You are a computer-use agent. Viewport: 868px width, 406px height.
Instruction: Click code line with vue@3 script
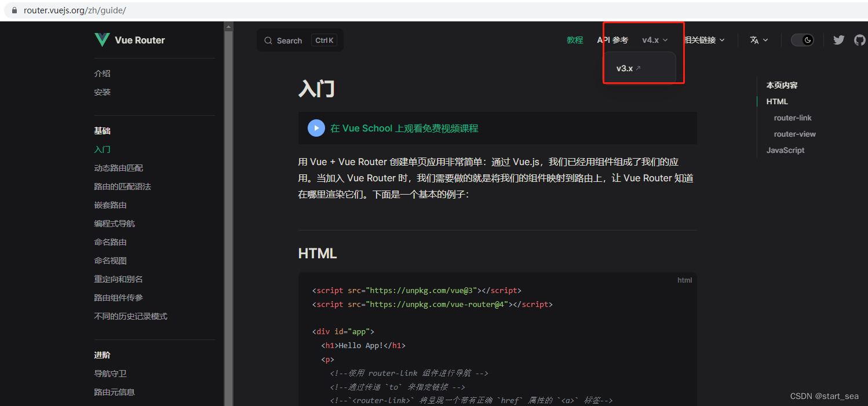pyautogui.click(x=417, y=290)
